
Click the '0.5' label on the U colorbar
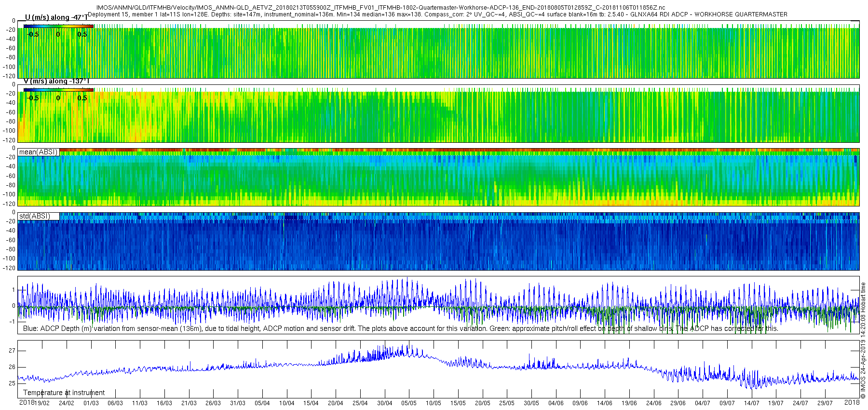tap(82, 34)
